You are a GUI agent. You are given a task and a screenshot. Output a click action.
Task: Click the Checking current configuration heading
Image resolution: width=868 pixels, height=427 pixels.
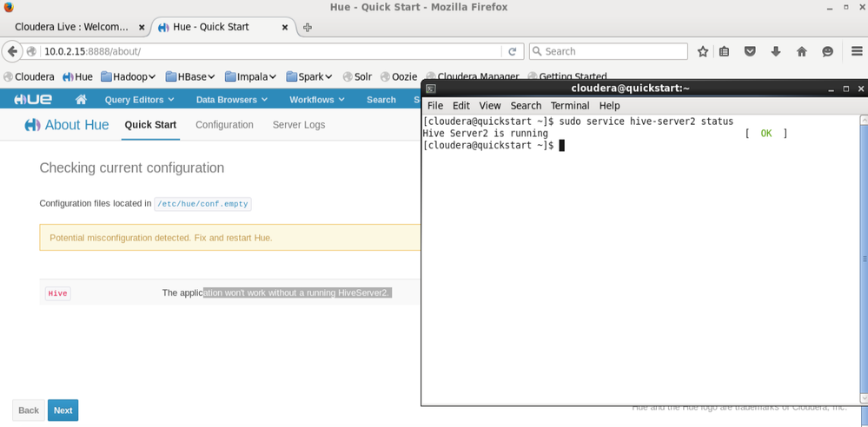132,168
